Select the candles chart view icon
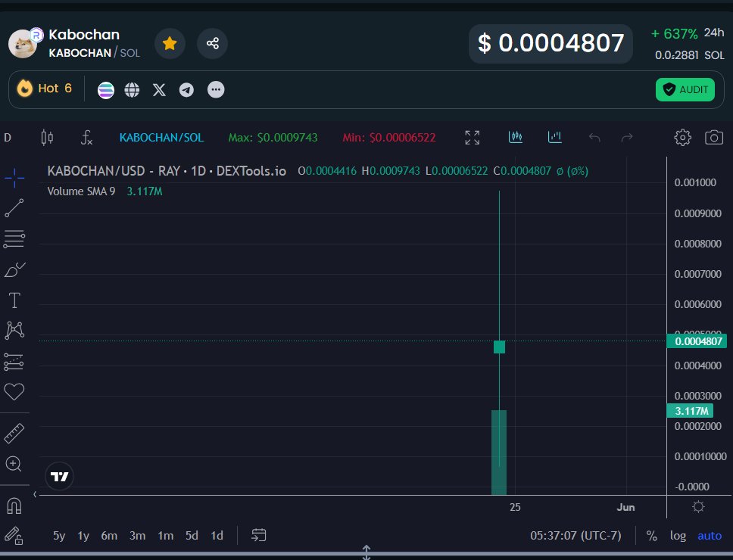The width and height of the screenshot is (733, 560). [x=515, y=137]
